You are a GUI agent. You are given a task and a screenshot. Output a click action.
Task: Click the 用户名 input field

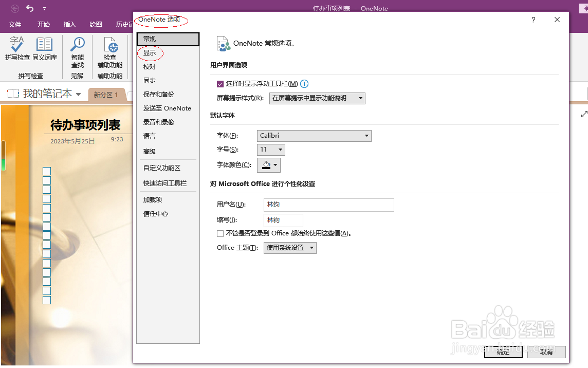329,205
